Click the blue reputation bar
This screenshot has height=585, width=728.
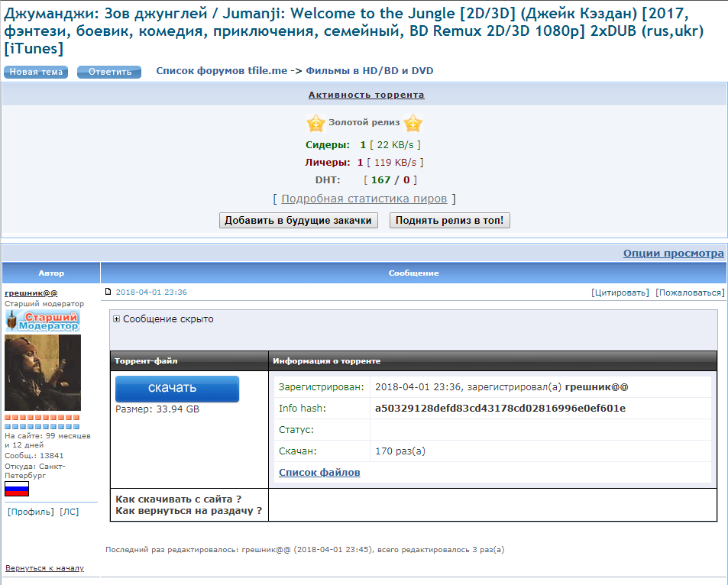tap(42, 426)
